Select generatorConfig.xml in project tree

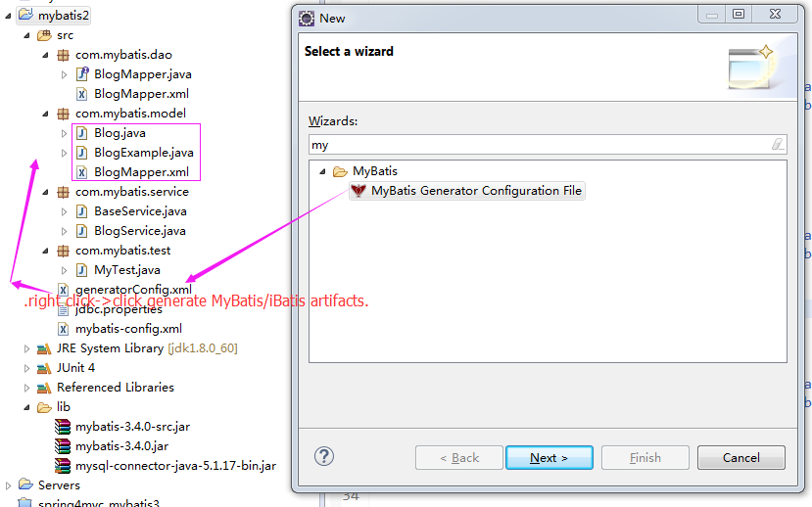click(133, 289)
